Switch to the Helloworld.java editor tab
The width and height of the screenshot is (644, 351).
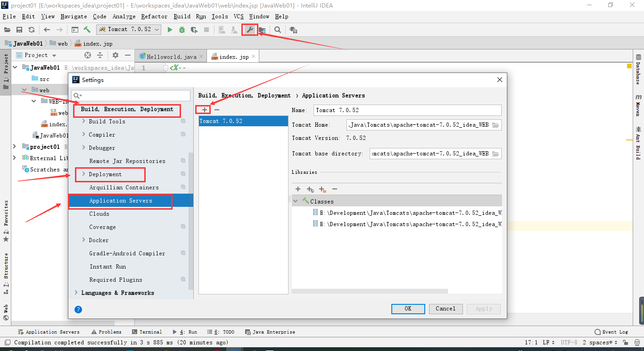coord(171,57)
